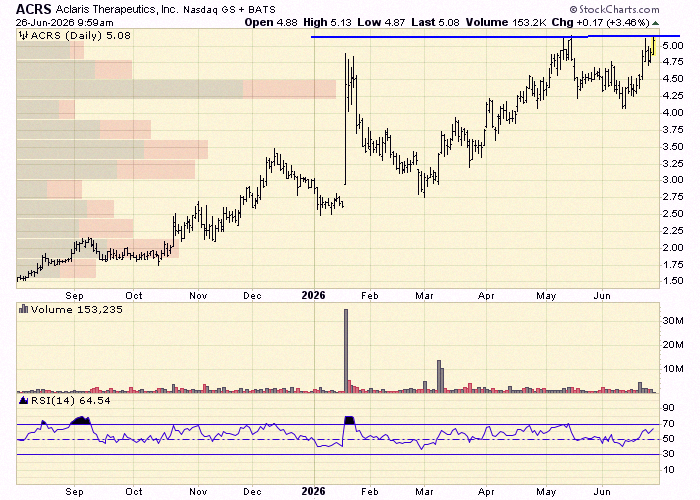
Task: Click the blue horizontal resistance line
Action: pos(496,36)
